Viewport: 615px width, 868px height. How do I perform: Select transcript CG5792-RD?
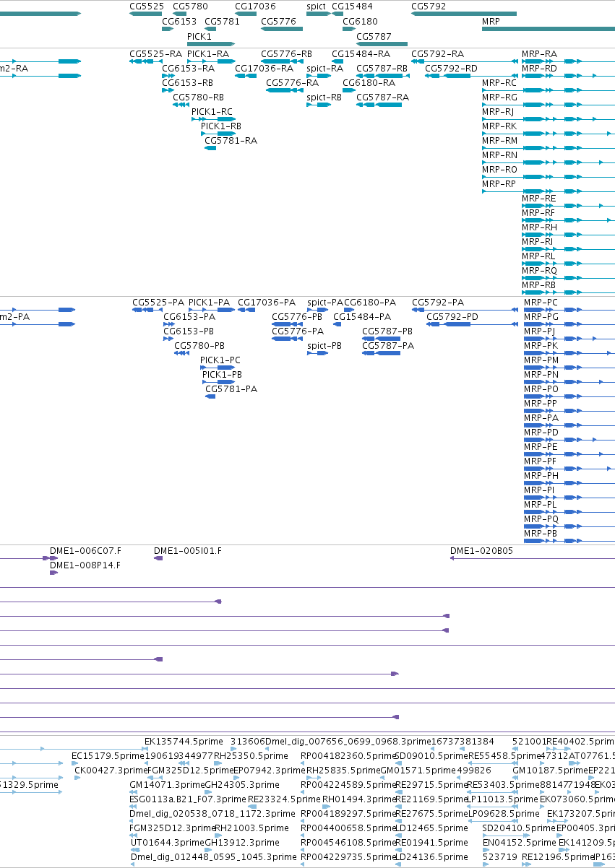point(451,68)
